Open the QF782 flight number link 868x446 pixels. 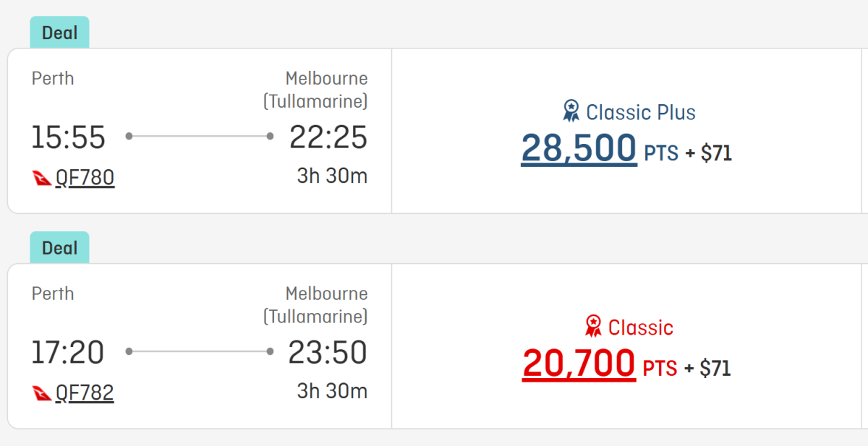coord(85,393)
